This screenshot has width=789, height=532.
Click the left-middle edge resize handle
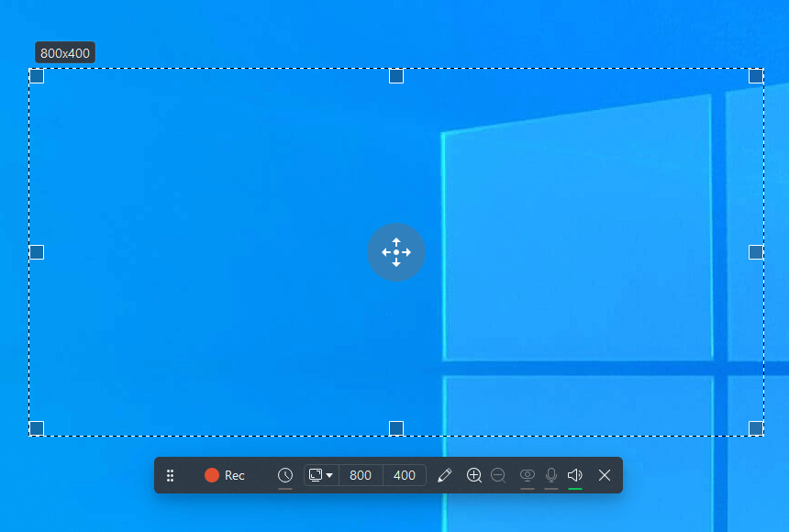pyautogui.click(x=37, y=252)
